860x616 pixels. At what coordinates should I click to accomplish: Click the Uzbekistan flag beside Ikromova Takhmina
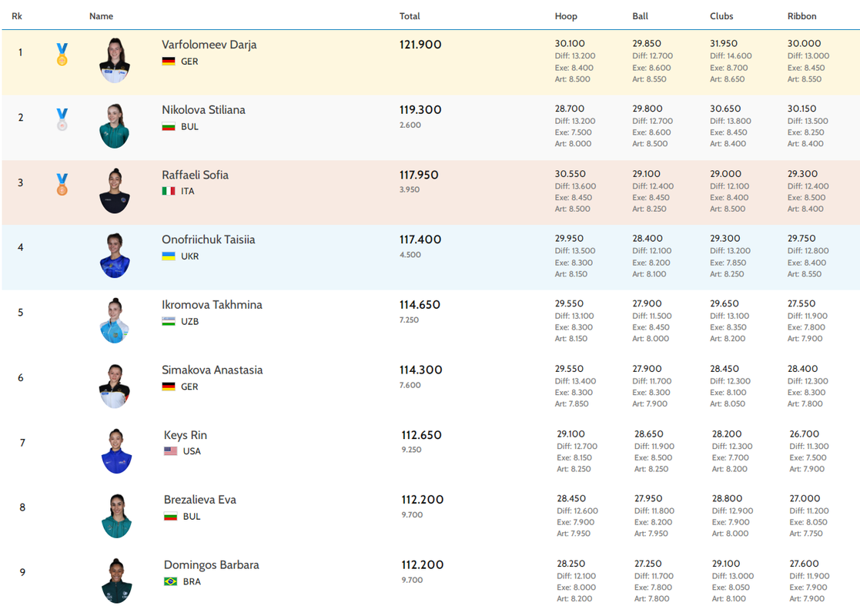(x=169, y=321)
